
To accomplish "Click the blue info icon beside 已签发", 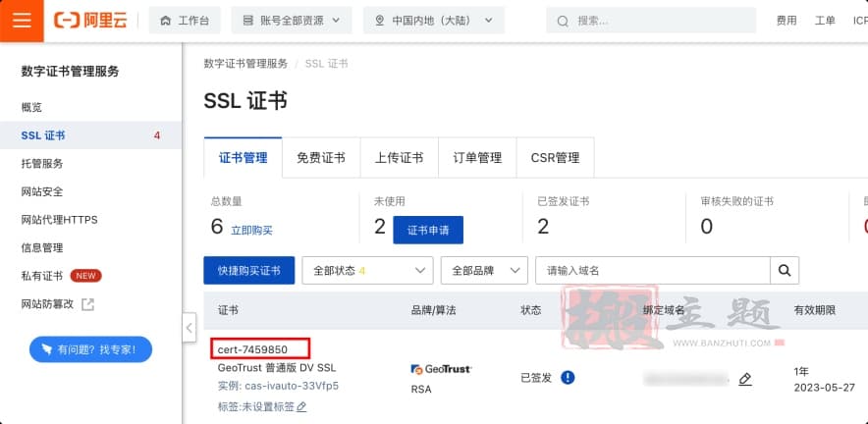I will tap(568, 378).
